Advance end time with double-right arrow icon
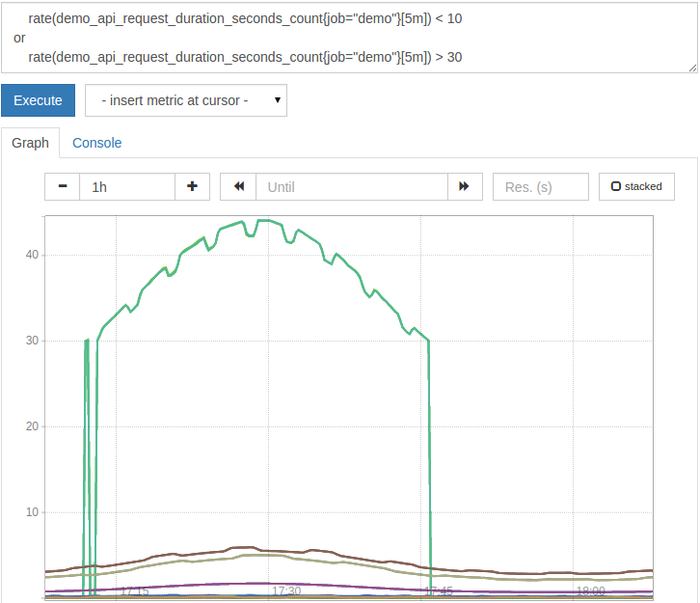 [x=465, y=187]
